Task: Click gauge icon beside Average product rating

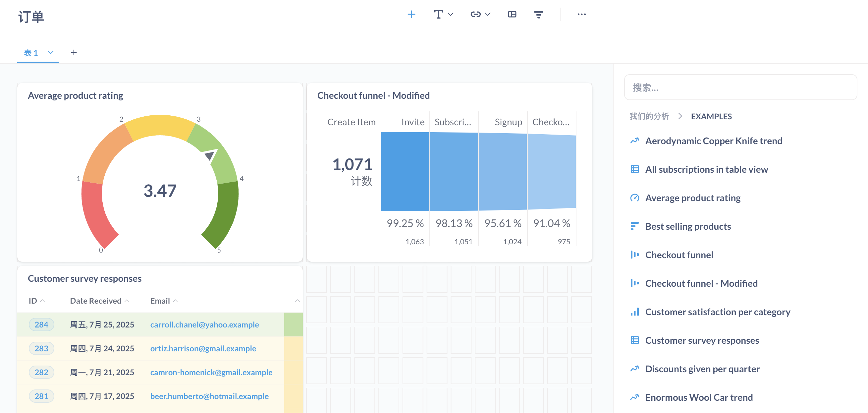Action: (634, 198)
